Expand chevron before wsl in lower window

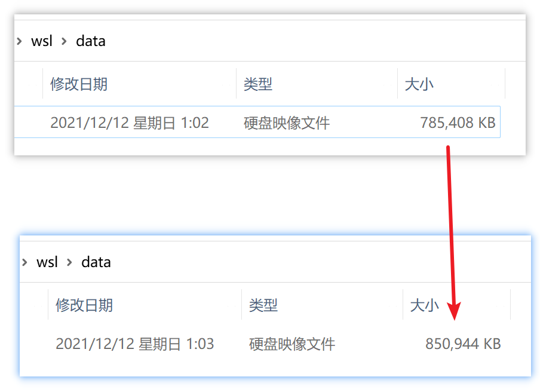click(x=24, y=262)
